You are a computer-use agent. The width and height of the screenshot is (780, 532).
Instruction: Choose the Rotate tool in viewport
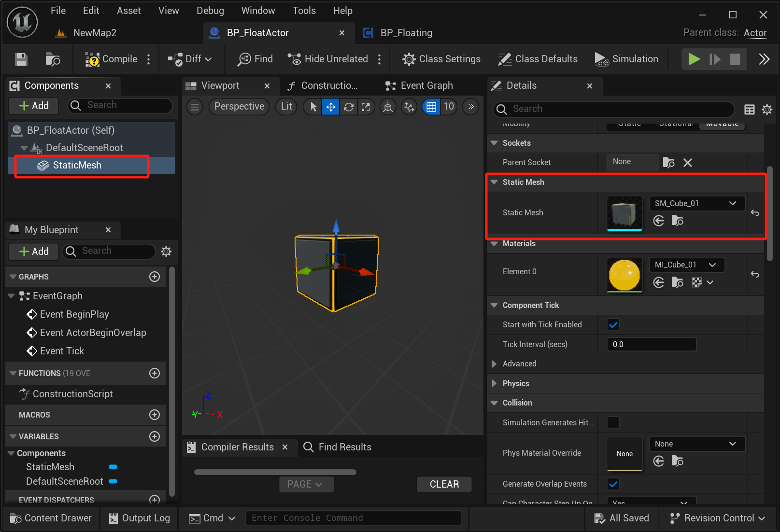click(349, 107)
